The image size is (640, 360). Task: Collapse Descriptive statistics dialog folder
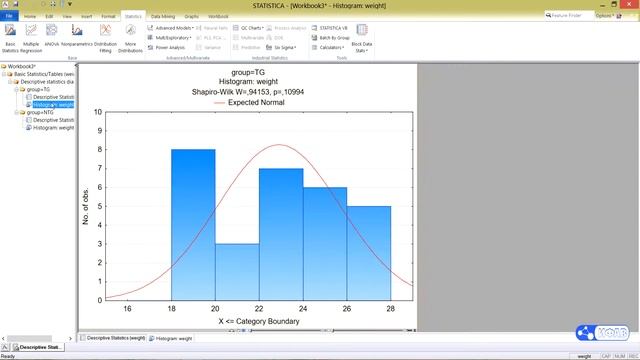[10, 82]
